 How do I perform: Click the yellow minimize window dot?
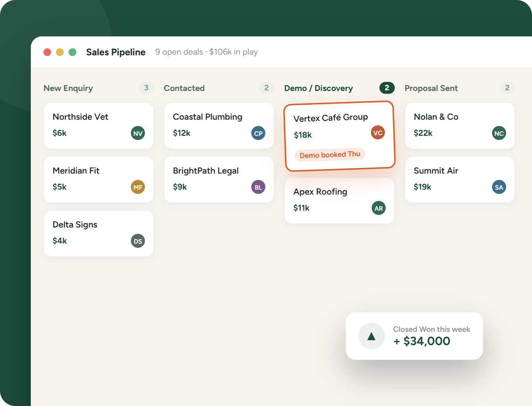point(60,52)
